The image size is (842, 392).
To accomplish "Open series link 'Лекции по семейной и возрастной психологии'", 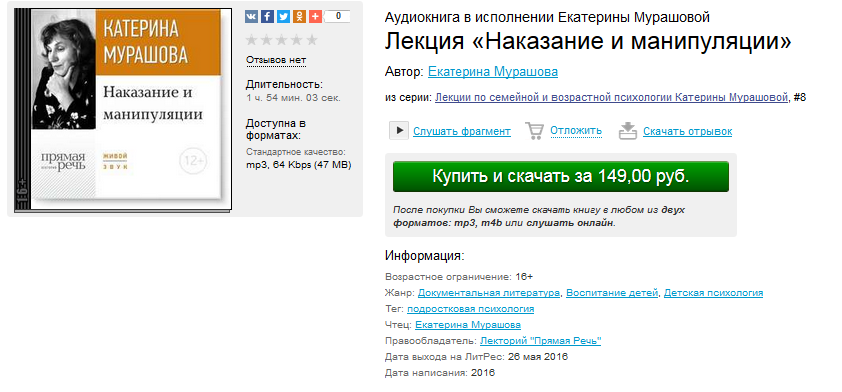I will (x=611, y=98).
